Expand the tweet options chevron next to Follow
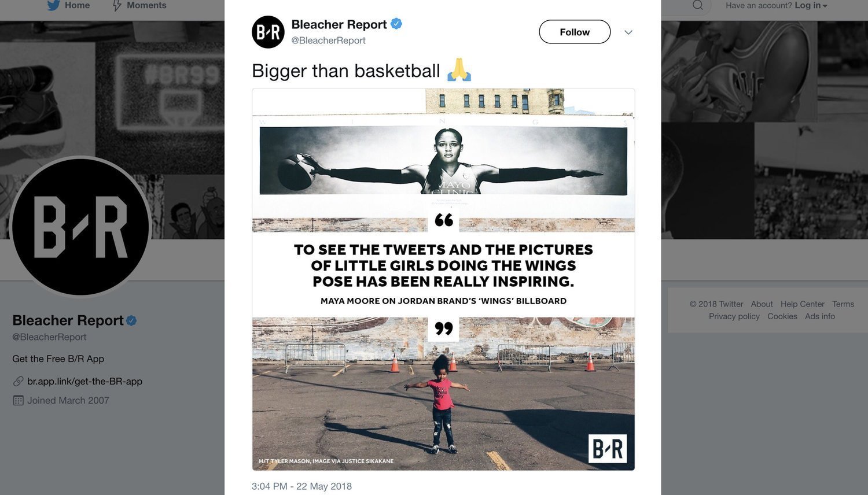This screenshot has width=868, height=495. 628,32
